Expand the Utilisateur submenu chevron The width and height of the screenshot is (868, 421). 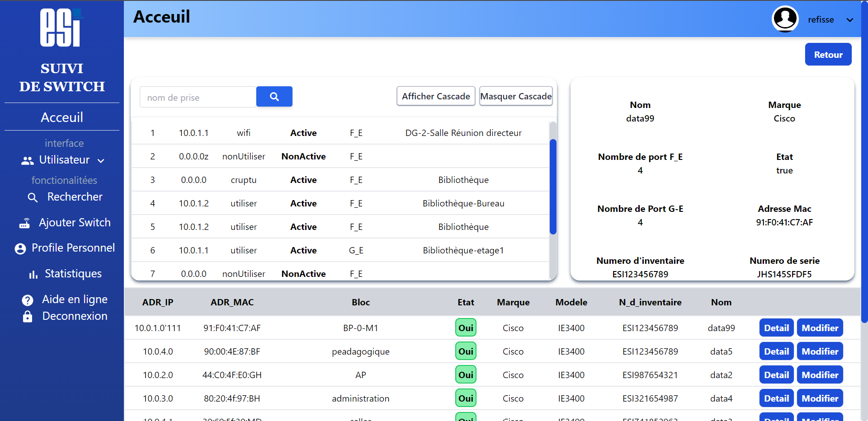coord(100,161)
